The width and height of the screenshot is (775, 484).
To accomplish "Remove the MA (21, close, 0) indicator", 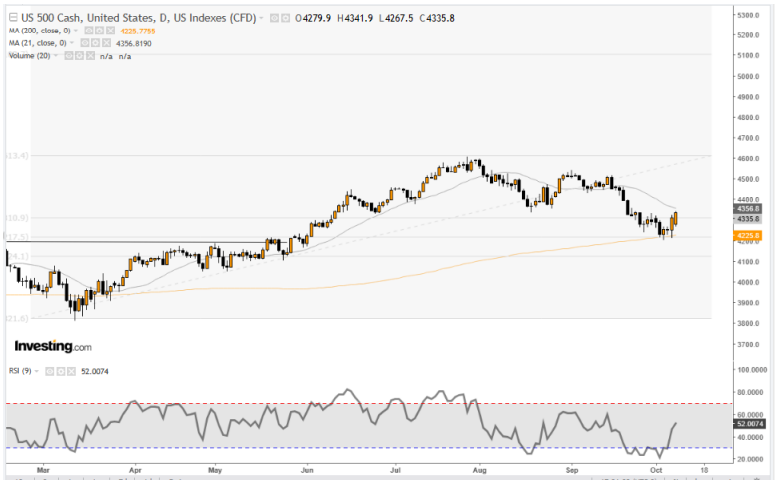I will (x=104, y=43).
